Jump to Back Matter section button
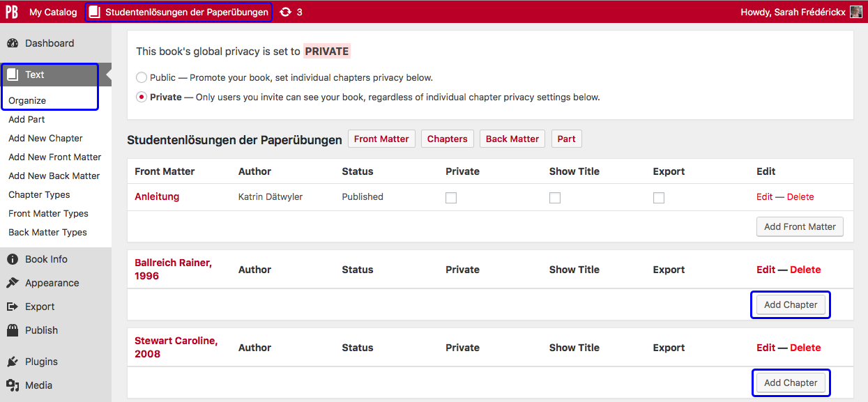 point(512,139)
